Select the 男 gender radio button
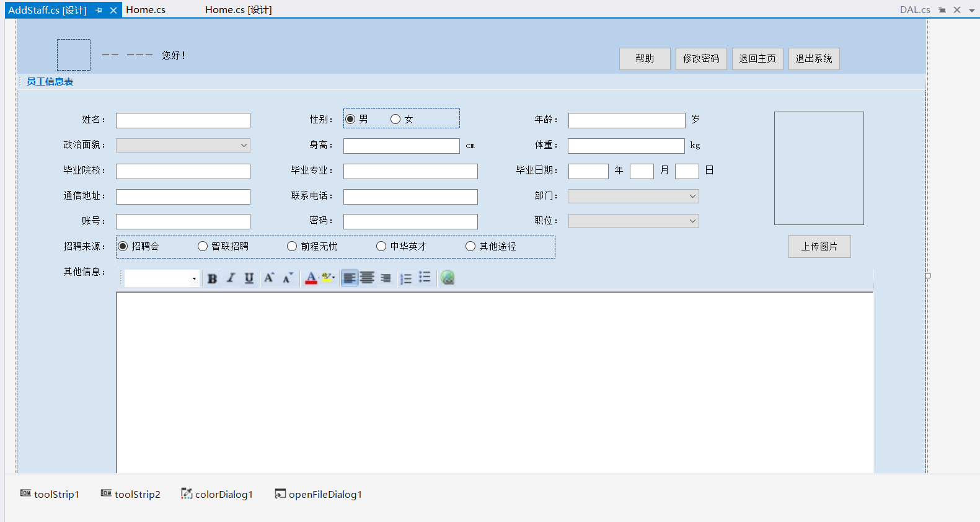Image resolution: width=980 pixels, height=522 pixels. [x=357, y=119]
